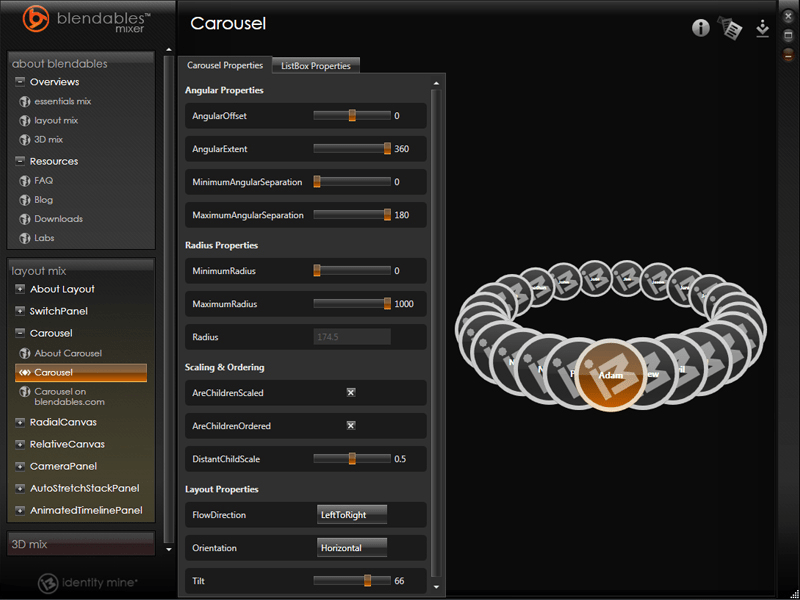This screenshot has height=600, width=800.
Task: Toggle the AreChildrenScaled checkbox
Action: (351, 393)
